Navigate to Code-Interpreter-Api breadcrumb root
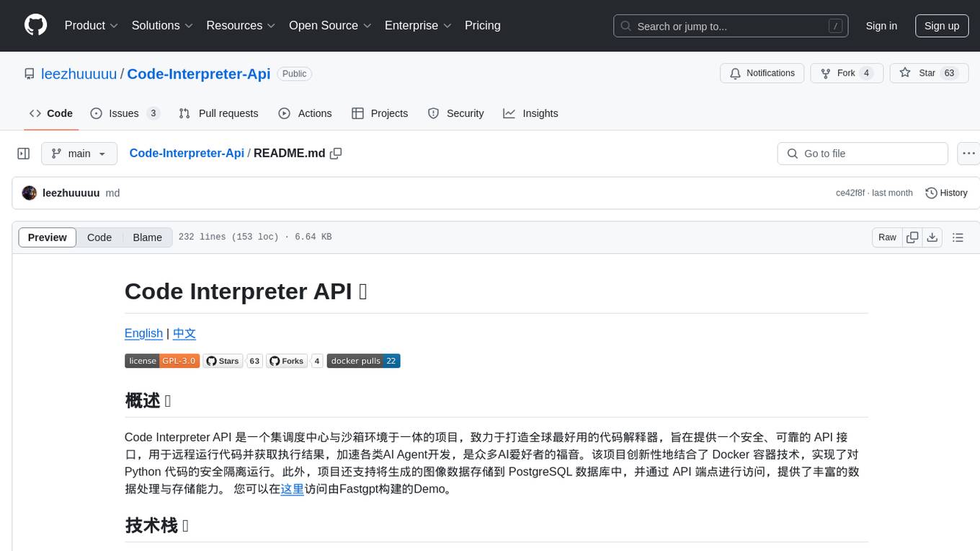Image resolution: width=980 pixels, height=551 pixels. [x=187, y=154]
